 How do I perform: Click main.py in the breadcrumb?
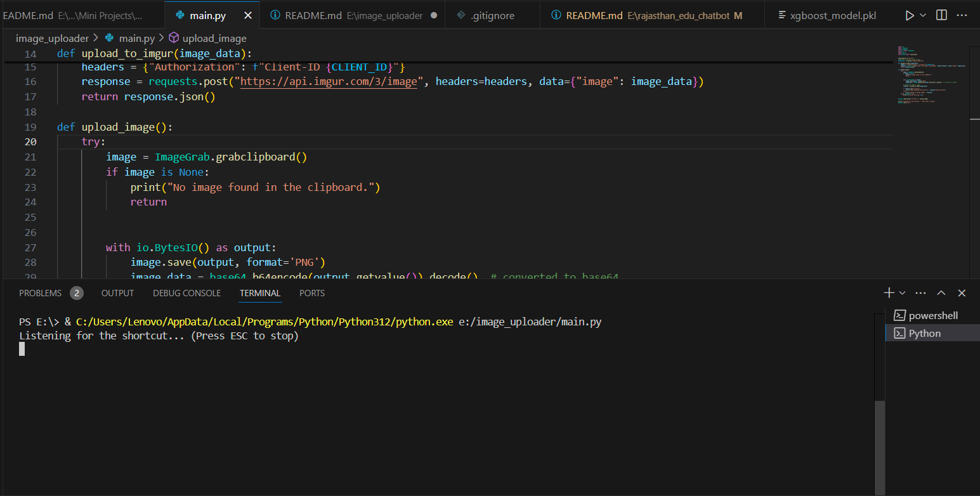point(131,38)
